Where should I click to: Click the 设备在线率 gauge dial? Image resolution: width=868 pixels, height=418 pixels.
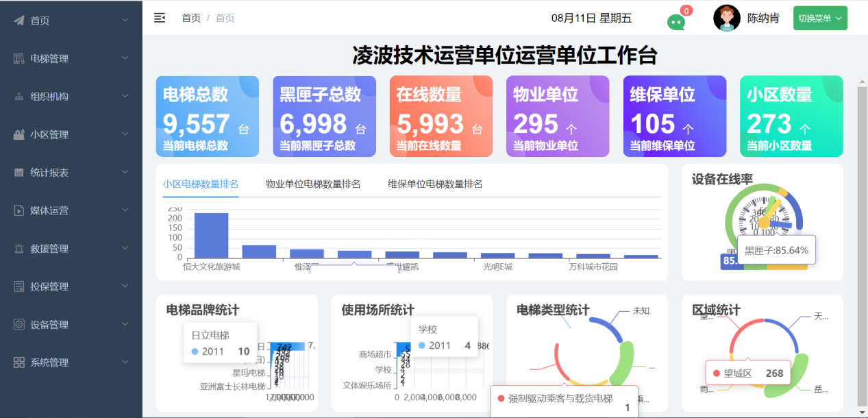pyautogui.click(x=762, y=223)
